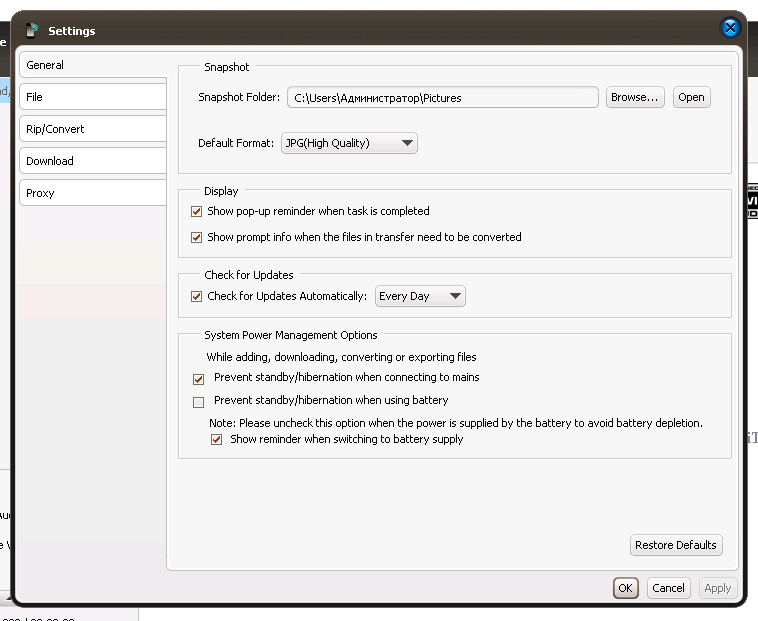This screenshot has width=758, height=621.
Task: Click Browse to pick a snapshot folder
Action: tap(635, 97)
